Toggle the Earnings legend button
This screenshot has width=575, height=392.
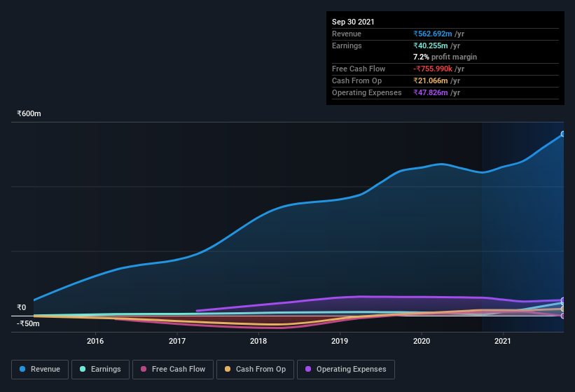click(x=100, y=370)
